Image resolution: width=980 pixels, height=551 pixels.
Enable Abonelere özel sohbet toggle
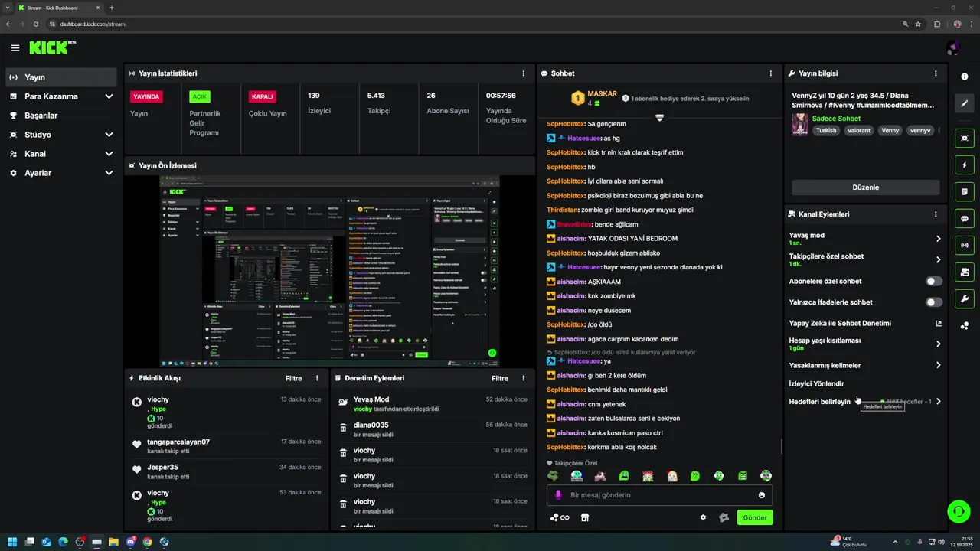coord(934,281)
